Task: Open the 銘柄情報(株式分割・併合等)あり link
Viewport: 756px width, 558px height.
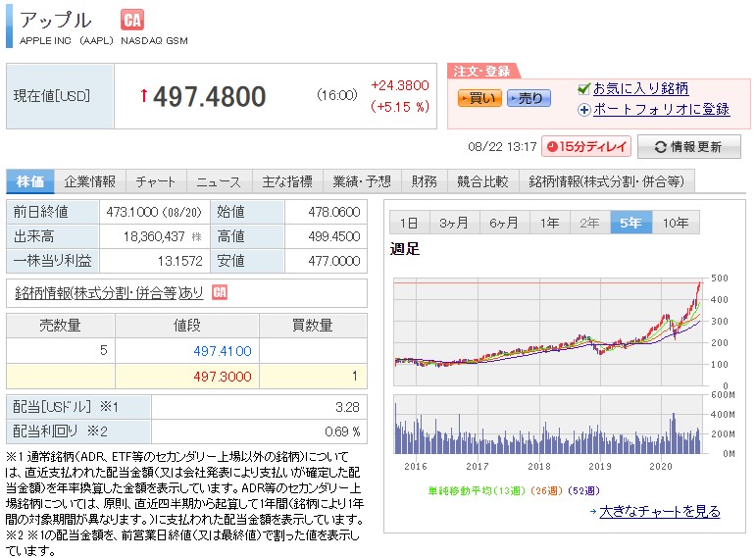Action: (109, 293)
